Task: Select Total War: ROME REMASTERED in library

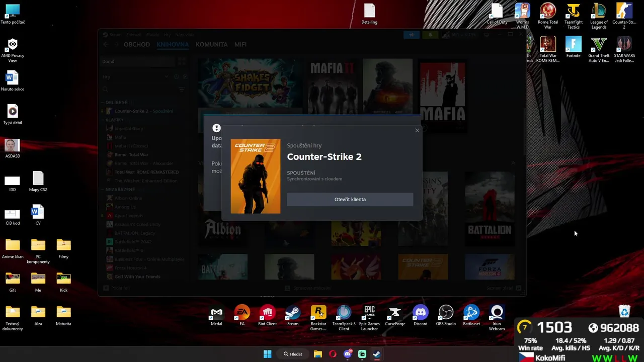Action: pyautogui.click(x=146, y=172)
